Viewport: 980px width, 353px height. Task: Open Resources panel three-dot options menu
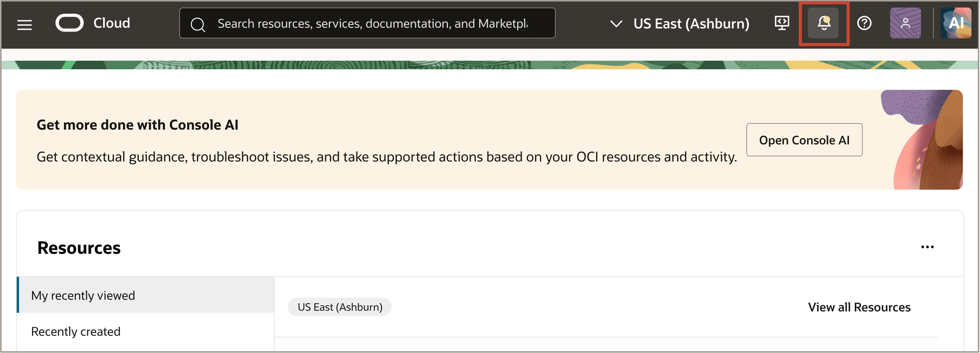[x=927, y=247]
